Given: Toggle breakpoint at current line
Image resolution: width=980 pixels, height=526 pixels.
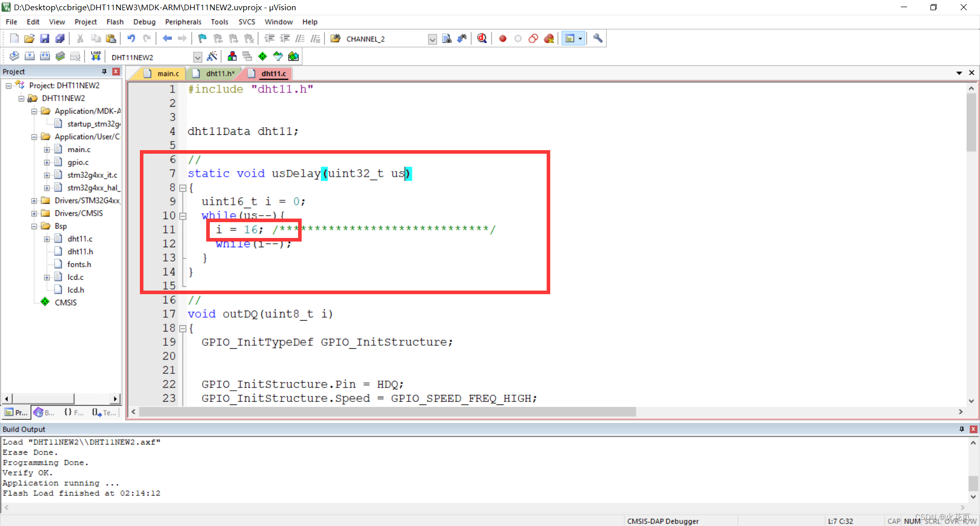Looking at the screenshot, I should point(502,38).
